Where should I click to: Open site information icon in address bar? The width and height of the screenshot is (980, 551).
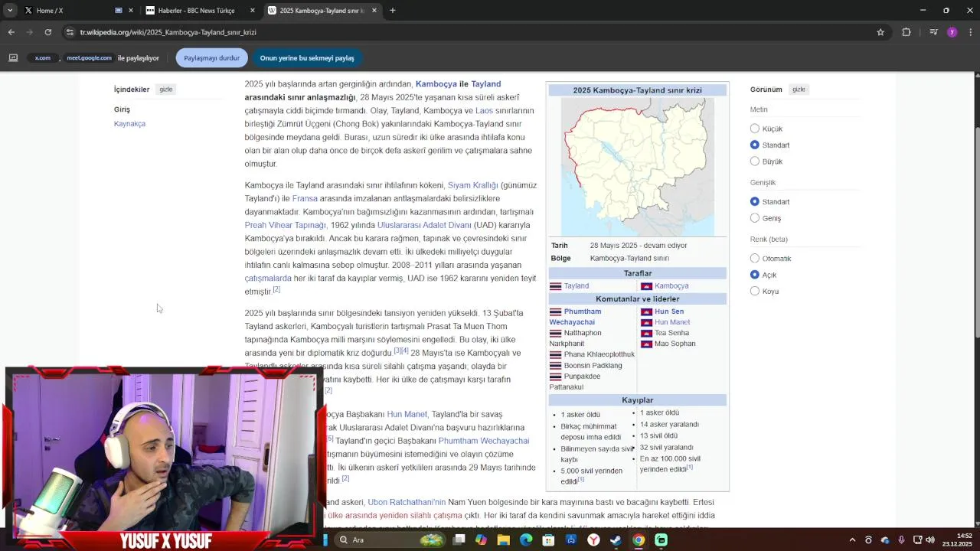click(x=70, y=32)
